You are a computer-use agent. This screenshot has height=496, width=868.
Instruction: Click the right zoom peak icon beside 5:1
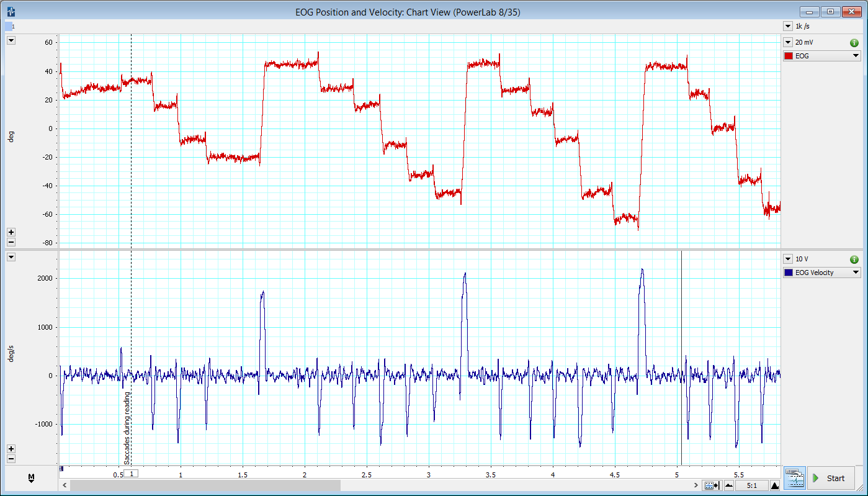(774, 485)
